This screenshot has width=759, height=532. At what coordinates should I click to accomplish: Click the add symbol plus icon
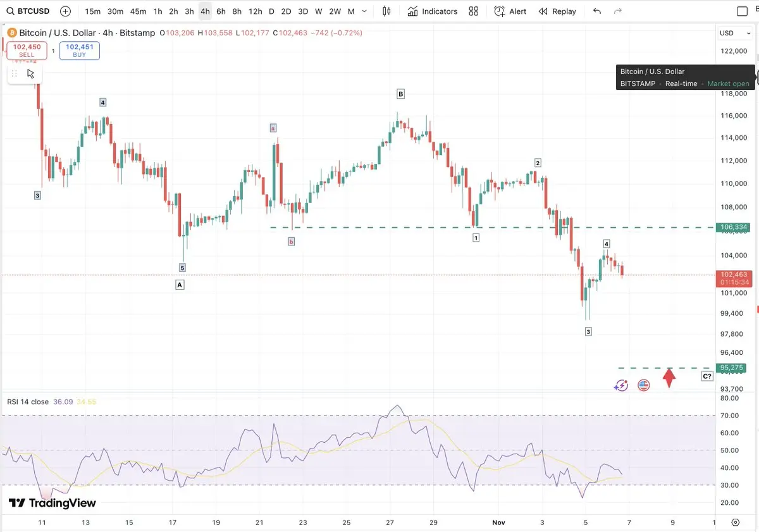[x=65, y=11]
